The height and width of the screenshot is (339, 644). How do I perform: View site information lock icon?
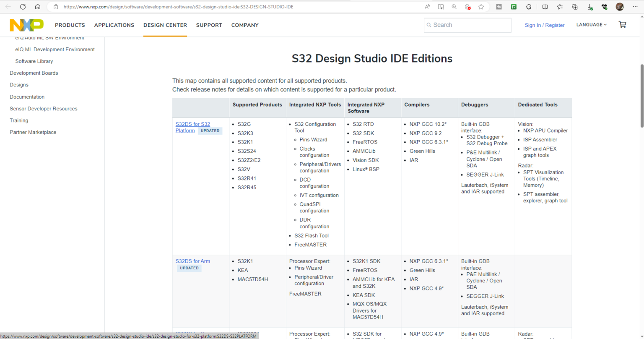tap(56, 7)
